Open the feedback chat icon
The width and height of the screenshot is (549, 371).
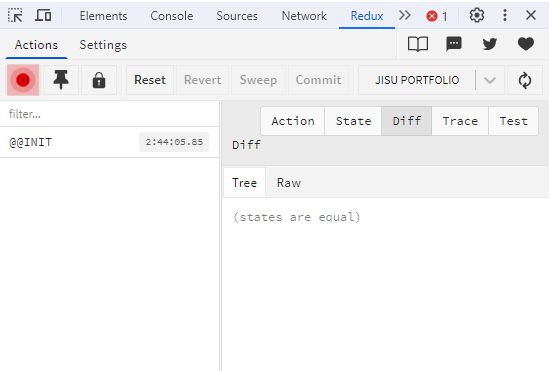pyautogui.click(x=454, y=44)
